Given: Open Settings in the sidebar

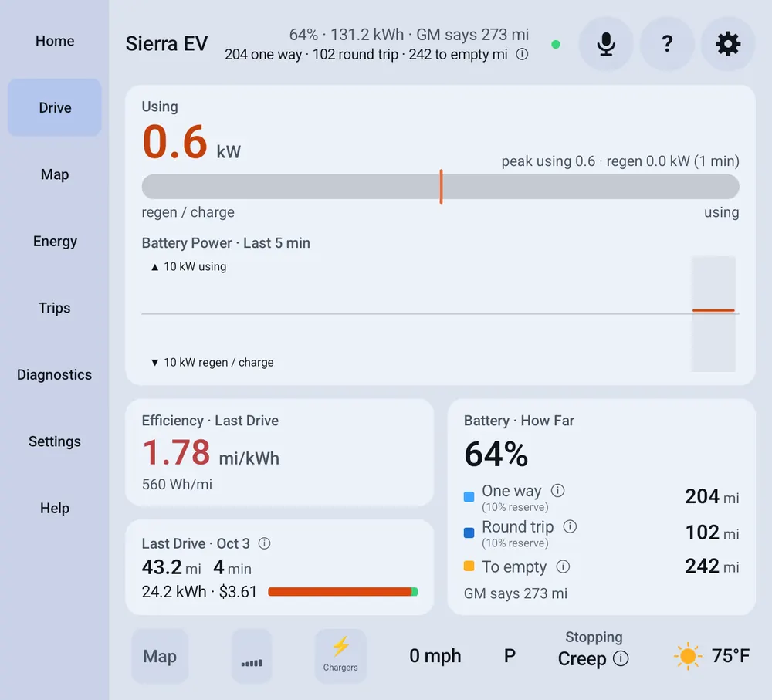Looking at the screenshot, I should click(x=55, y=441).
